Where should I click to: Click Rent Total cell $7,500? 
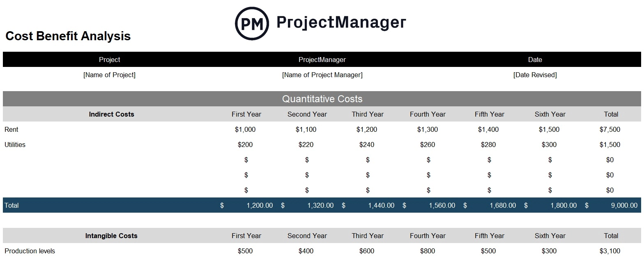pyautogui.click(x=610, y=129)
